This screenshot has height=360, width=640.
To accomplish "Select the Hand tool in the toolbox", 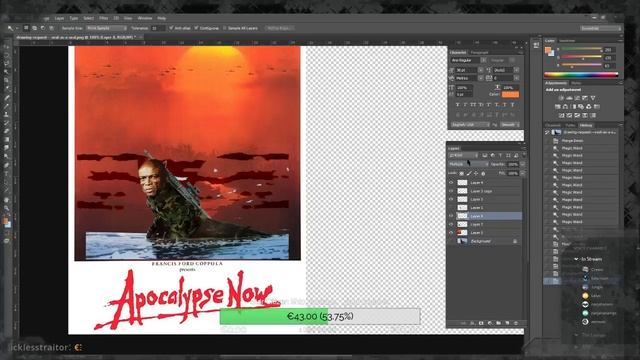I will [7, 200].
